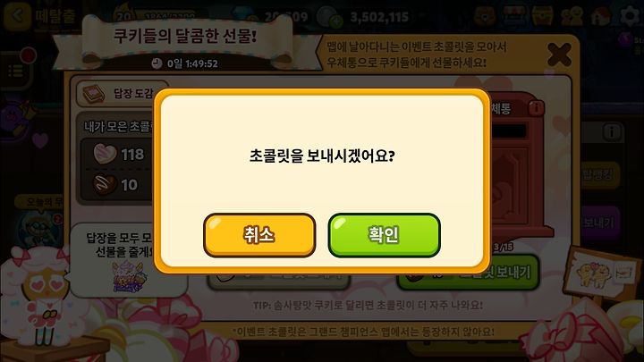The width and height of the screenshot is (644, 362).
Task: Tap the event timer 0일 1:49:52
Action: [x=185, y=63]
